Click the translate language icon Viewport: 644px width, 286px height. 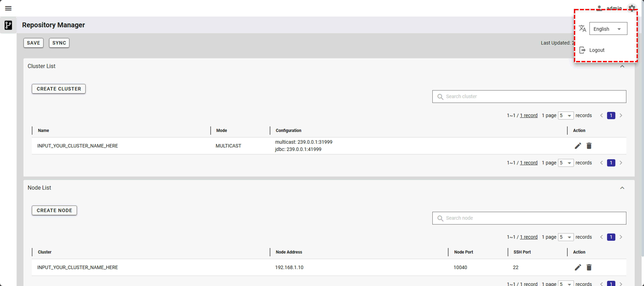pyautogui.click(x=583, y=29)
